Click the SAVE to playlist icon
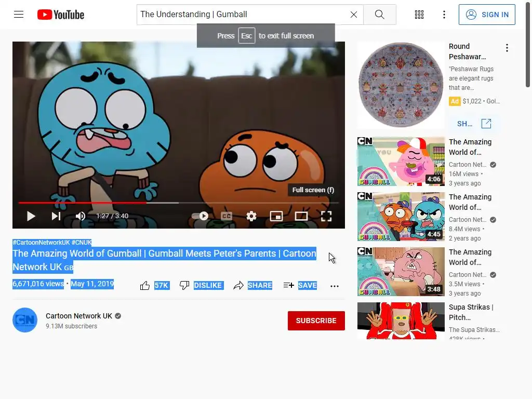 pyautogui.click(x=288, y=285)
